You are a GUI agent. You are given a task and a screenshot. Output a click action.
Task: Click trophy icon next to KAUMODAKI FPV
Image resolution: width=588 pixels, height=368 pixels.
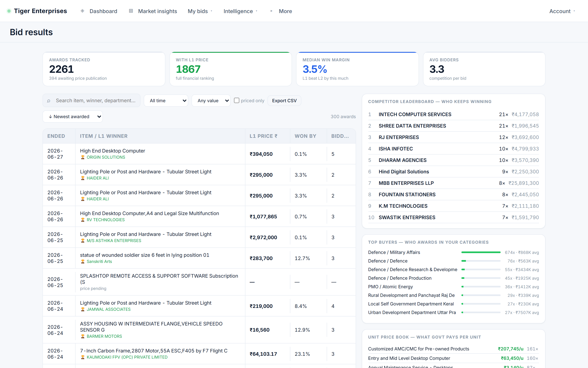83,357
